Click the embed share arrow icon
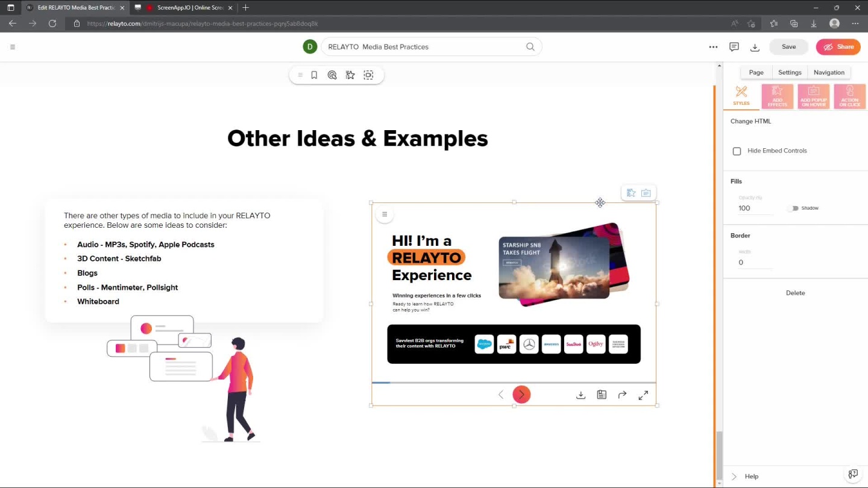 [x=622, y=395]
